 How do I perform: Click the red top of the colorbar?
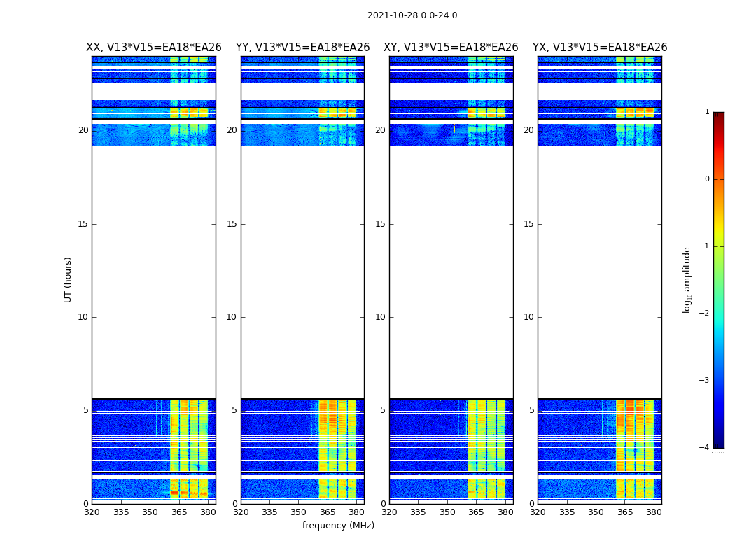[x=719, y=116]
